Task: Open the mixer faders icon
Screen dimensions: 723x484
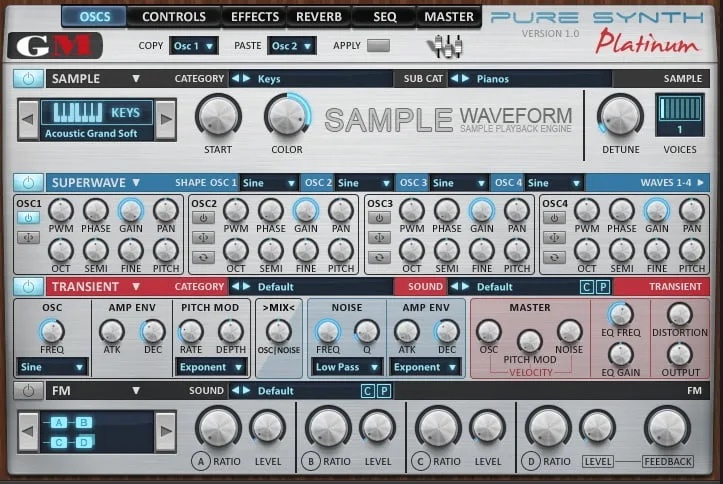Action: 446,46
